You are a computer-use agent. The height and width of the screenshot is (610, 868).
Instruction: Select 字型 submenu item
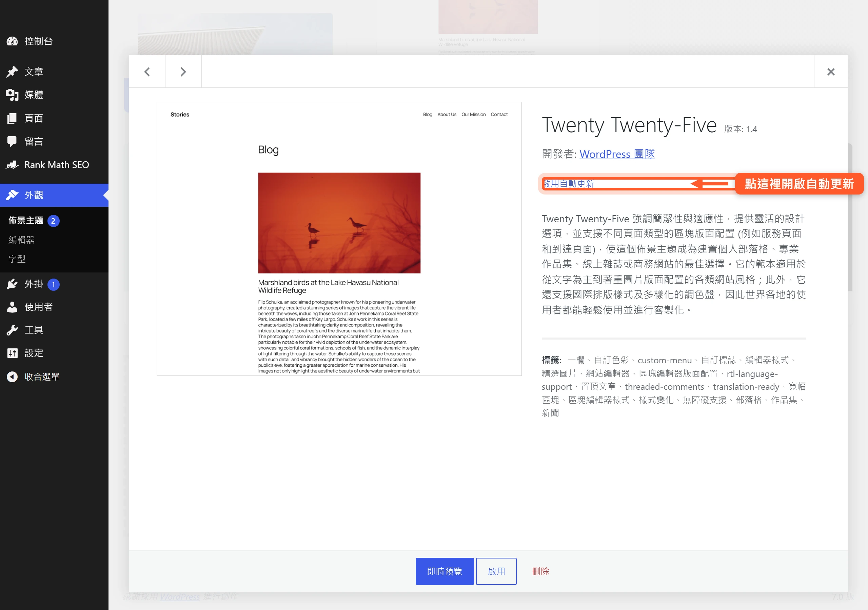17,259
